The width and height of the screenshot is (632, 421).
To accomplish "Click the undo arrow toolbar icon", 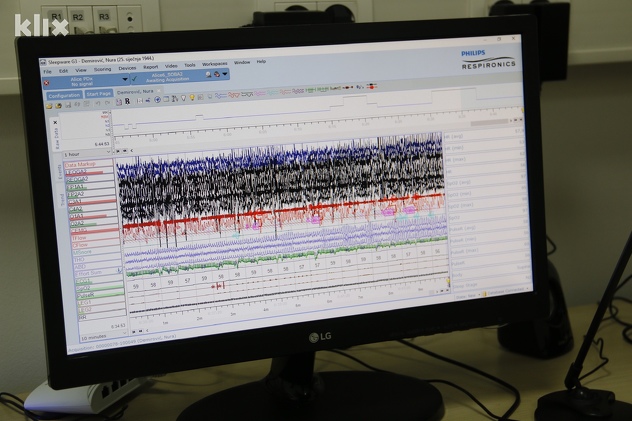I will (98, 104).
